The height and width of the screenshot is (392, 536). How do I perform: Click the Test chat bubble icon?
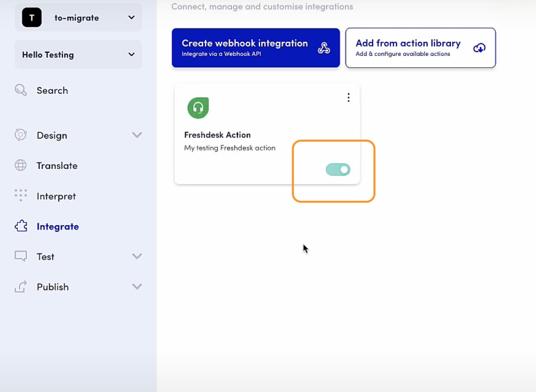pos(21,256)
